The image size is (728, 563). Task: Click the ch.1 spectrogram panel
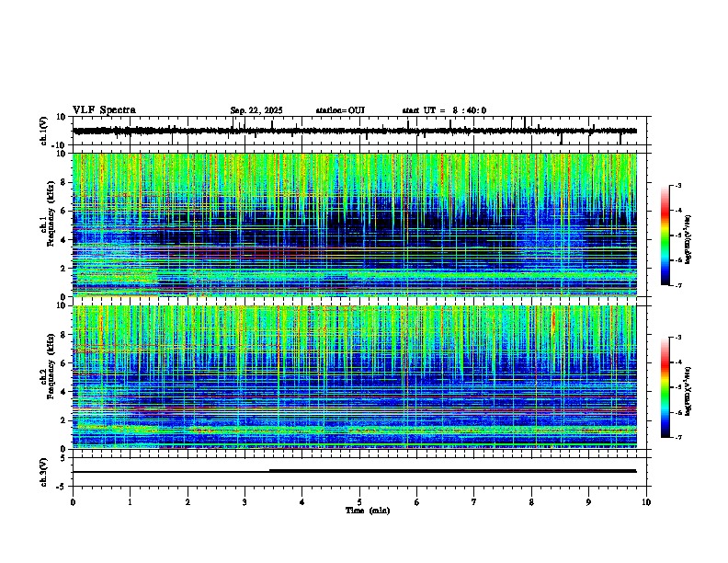point(355,224)
